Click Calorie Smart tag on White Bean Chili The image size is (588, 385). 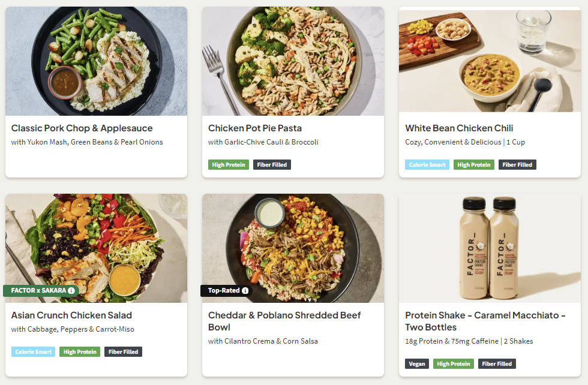[x=427, y=165]
